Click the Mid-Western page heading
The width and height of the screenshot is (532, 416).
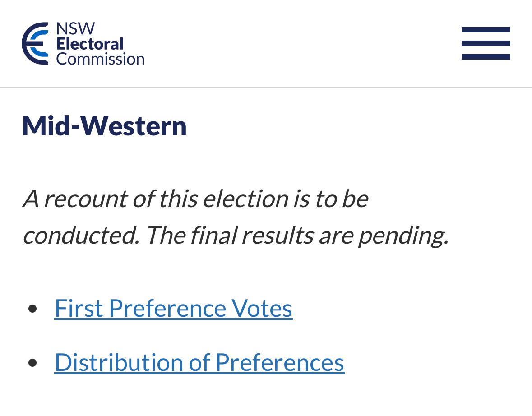tap(104, 125)
